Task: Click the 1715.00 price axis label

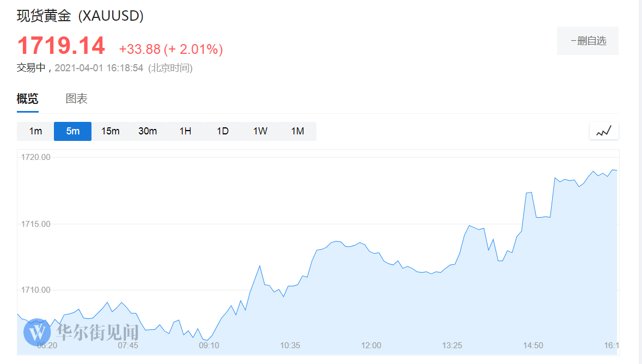Action: 36,224
